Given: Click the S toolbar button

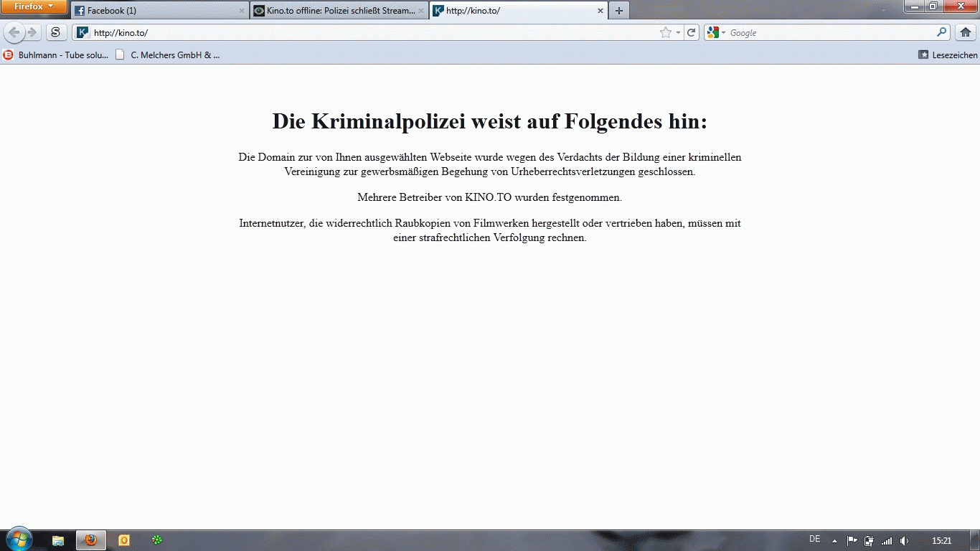Looking at the screenshot, I should [x=56, y=32].
